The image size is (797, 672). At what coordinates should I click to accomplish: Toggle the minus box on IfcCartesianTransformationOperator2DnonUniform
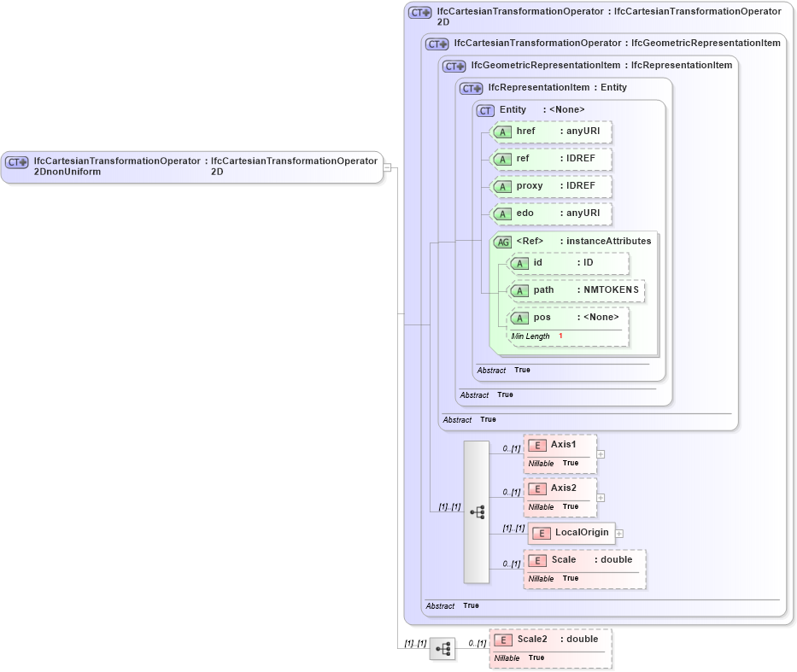coord(386,167)
